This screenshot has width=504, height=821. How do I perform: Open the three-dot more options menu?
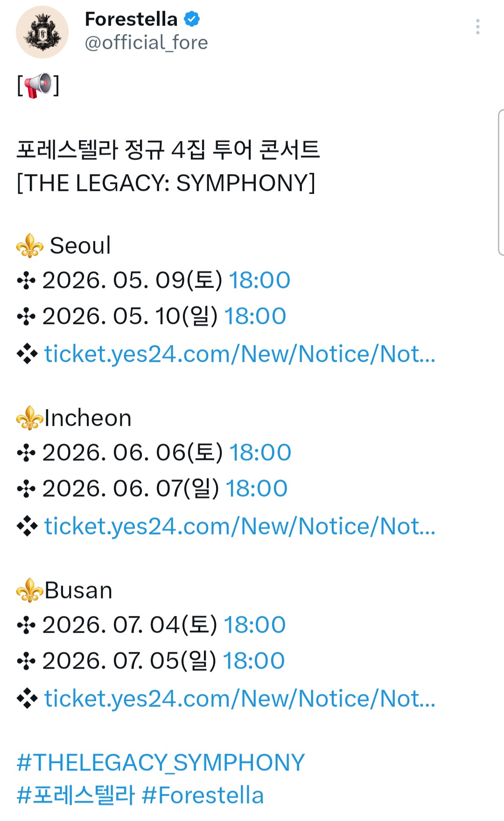click(477, 27)
